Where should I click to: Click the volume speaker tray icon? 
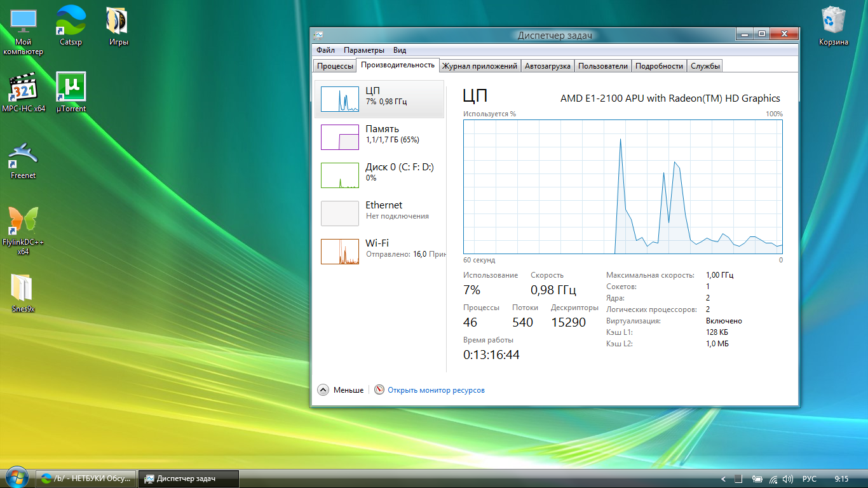788,478
